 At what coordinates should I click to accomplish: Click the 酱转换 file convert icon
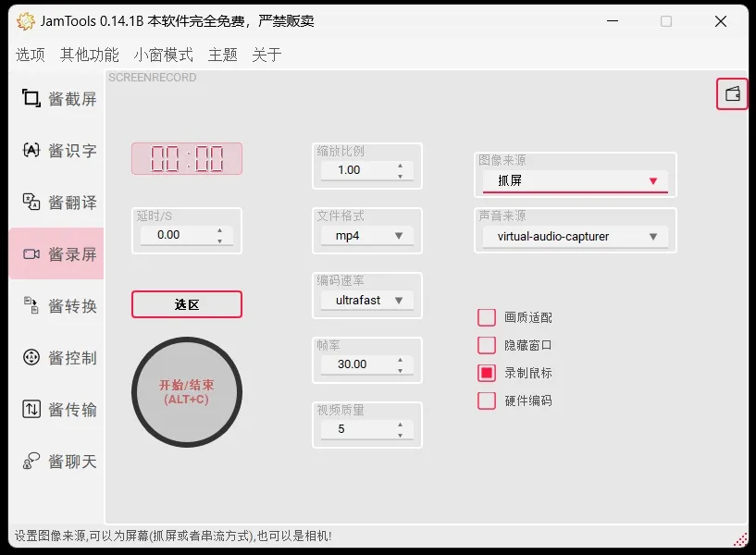tap(31, 305)
